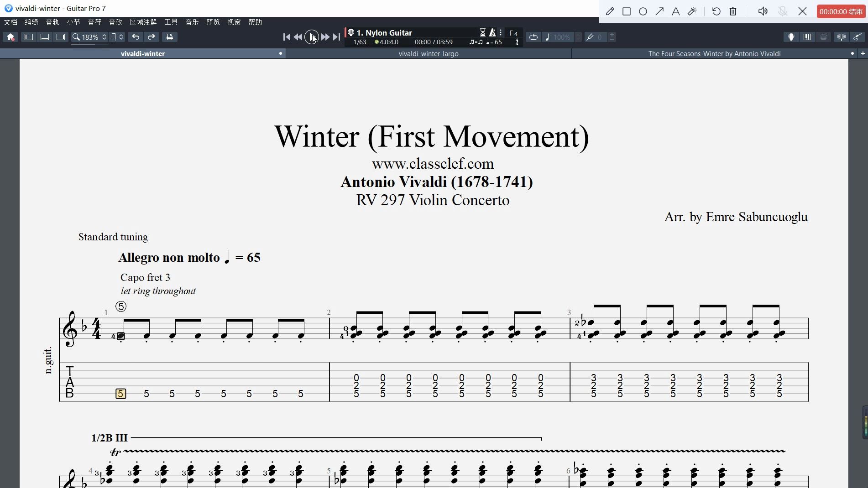Open the 帮助 menu

[x=255, y=22]
